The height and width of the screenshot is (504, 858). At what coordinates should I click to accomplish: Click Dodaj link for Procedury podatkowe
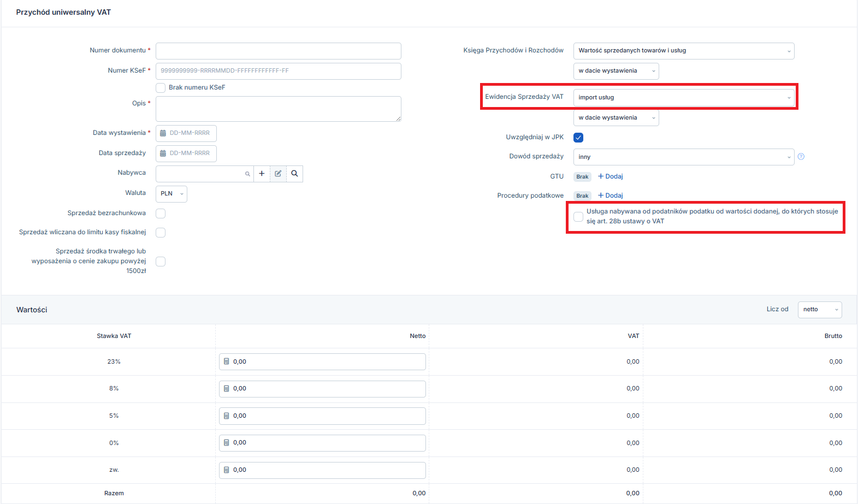point(611,195)
